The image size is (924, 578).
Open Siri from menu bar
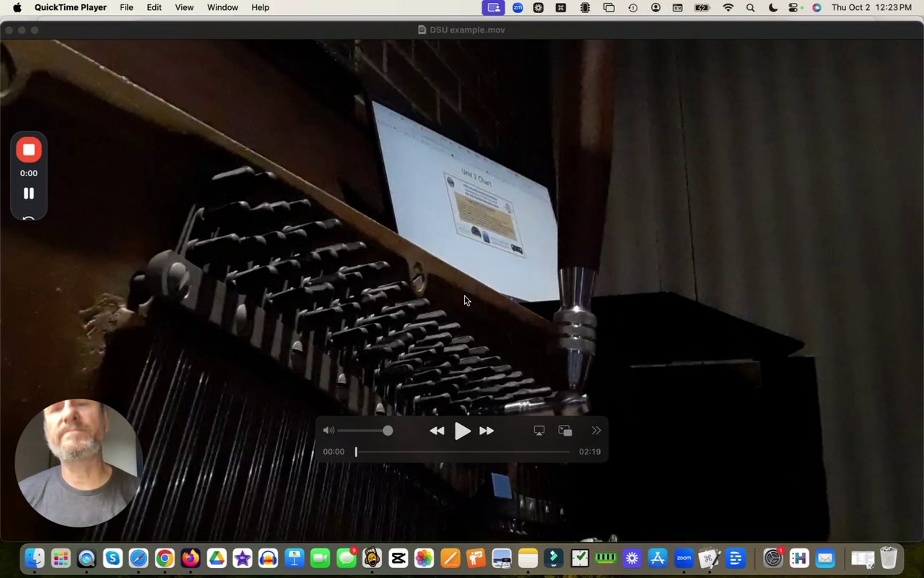coord(816,7)
